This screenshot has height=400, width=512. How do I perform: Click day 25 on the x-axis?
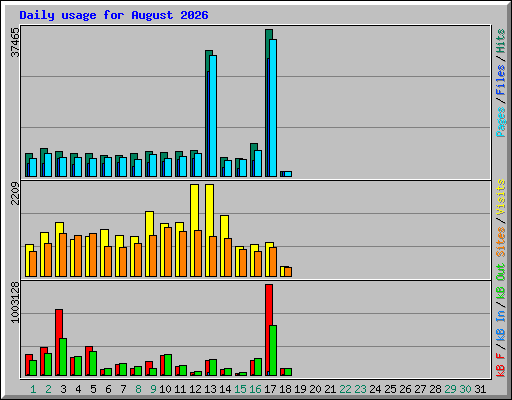[x=390, y=389]
